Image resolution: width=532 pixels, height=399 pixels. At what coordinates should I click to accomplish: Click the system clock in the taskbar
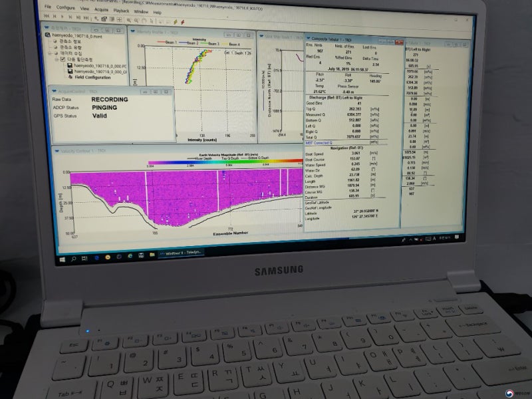(445, 238)
